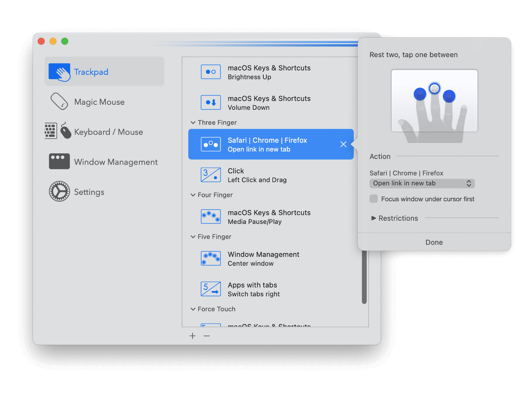Collapse the Four Finger section
532x399 pixels.
pyautogui.click(x=193, y=195)
